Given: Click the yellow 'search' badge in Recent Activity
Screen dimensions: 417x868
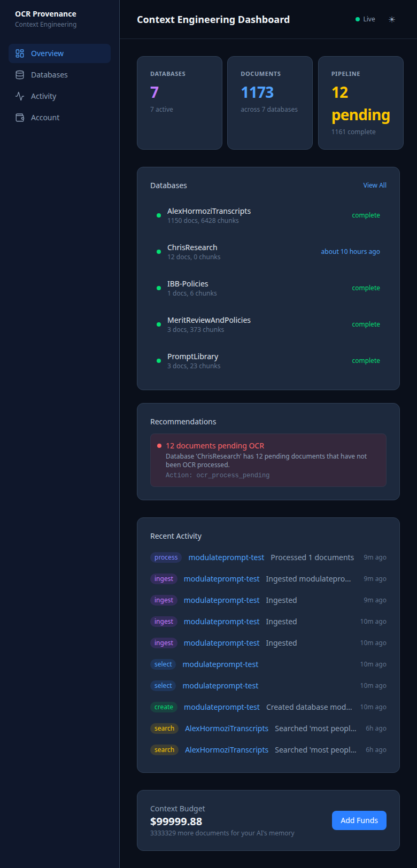Looking at the screenshot, I should coord(164,728).
